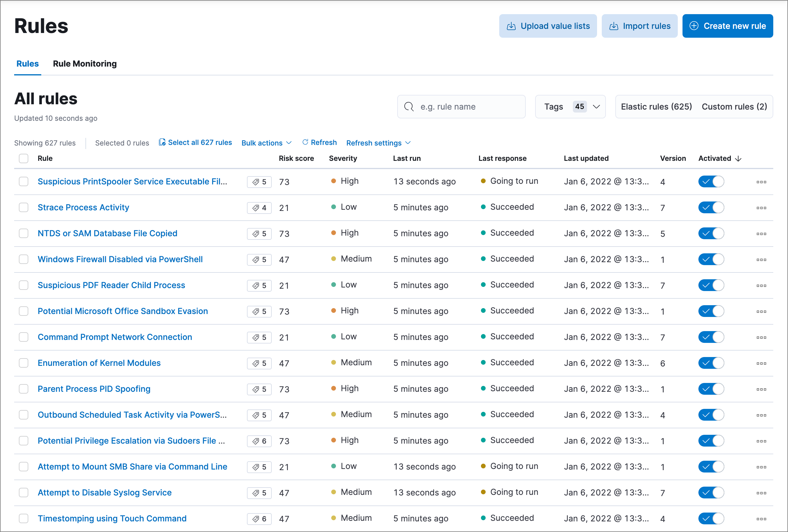
Task: Open three-dot menu for Parent Process PID Spoofing
Action: 761,389
